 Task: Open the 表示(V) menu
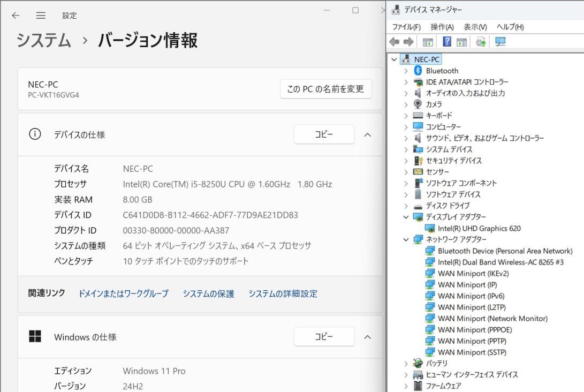coord(475,27)
